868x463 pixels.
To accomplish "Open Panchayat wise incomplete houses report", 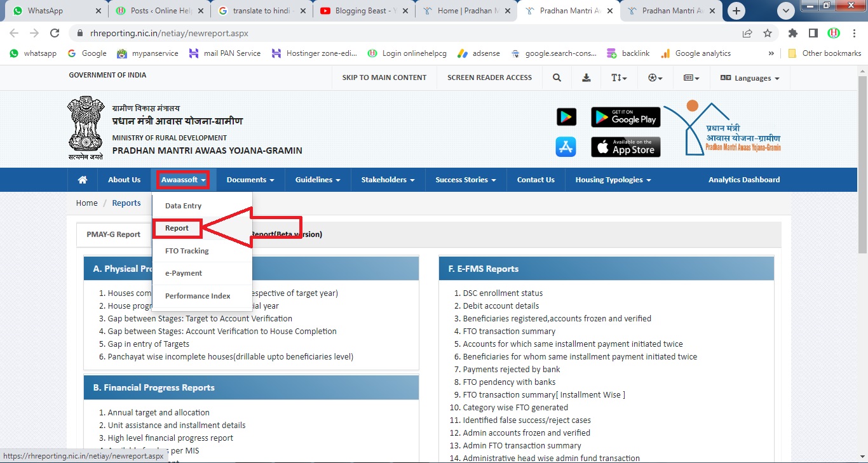I will click(231, 357).
